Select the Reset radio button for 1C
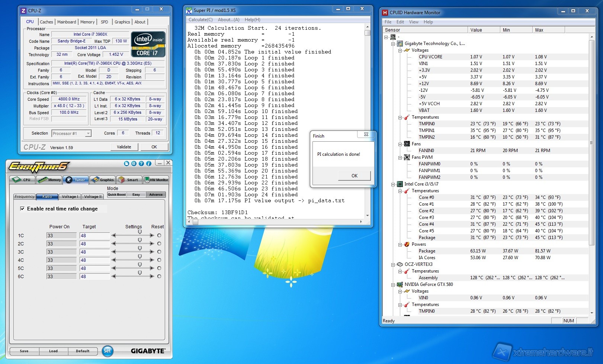 (159, 235)
